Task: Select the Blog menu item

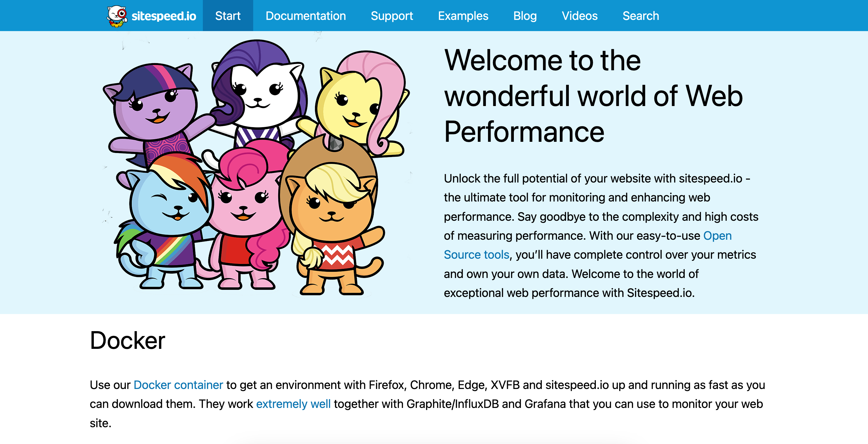Action: click(524, 15)
